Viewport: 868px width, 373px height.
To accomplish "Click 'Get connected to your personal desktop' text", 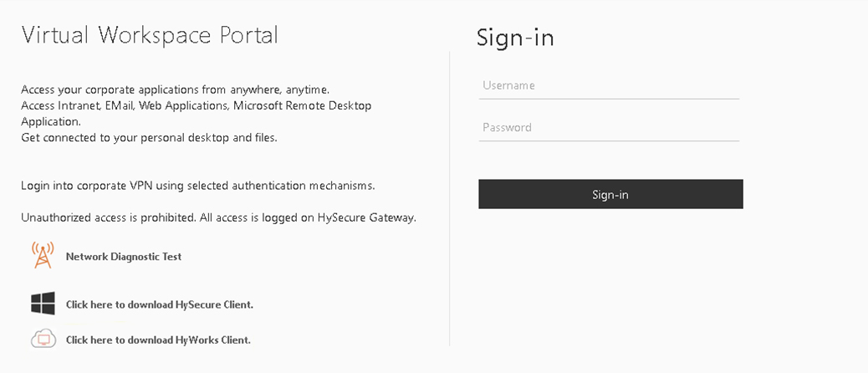I will click(x=149, y=137).
